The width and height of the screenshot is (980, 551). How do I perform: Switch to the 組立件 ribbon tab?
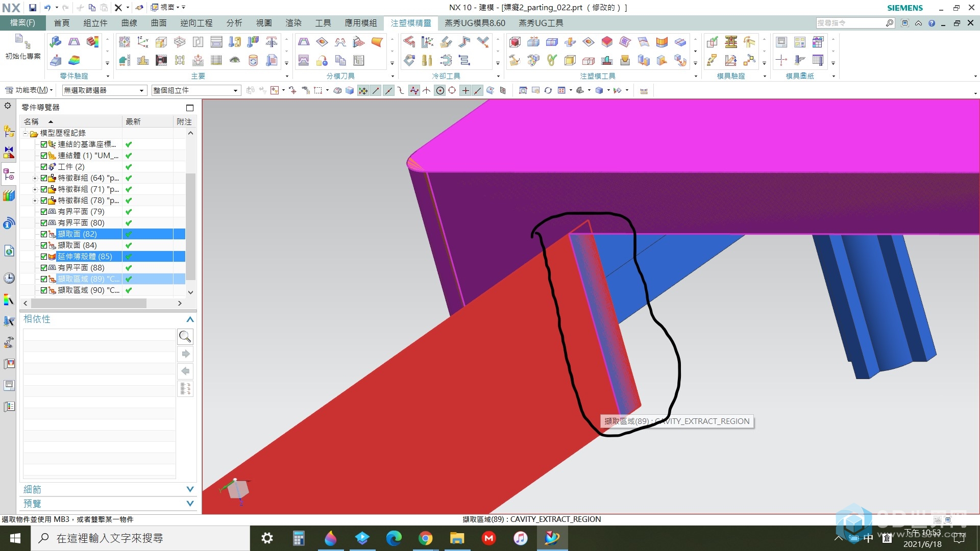[x=95, y=23]
